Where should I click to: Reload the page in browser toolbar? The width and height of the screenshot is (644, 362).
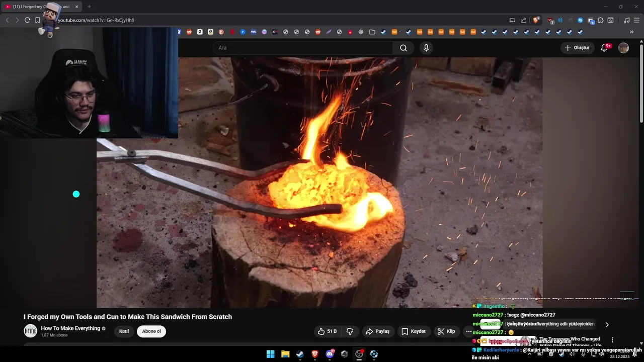[27, 20]
